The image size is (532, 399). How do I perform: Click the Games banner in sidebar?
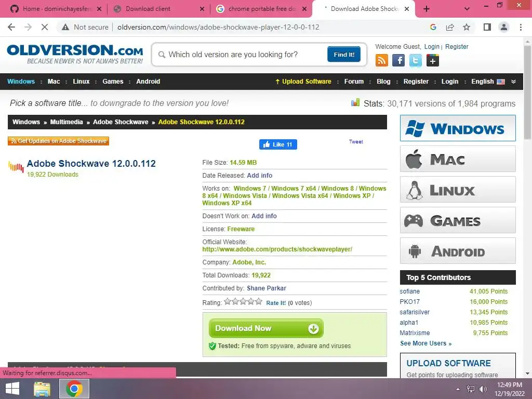tap(458, 220)
